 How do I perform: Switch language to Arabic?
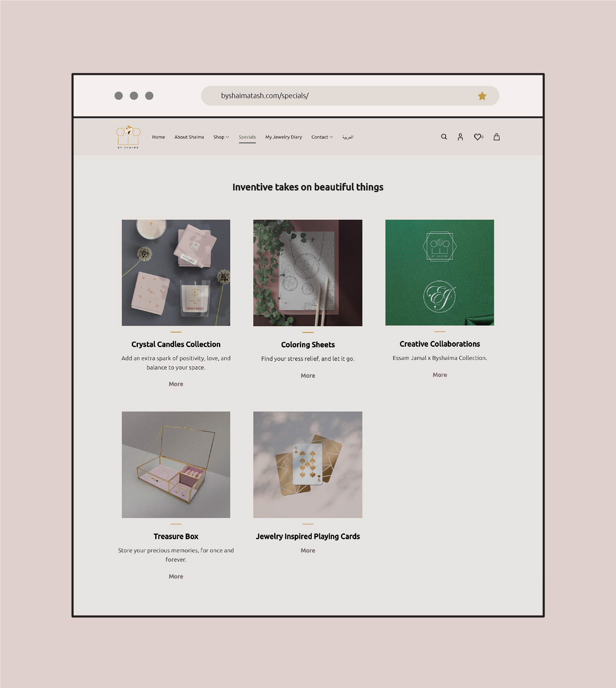click(x=347, y=137)
